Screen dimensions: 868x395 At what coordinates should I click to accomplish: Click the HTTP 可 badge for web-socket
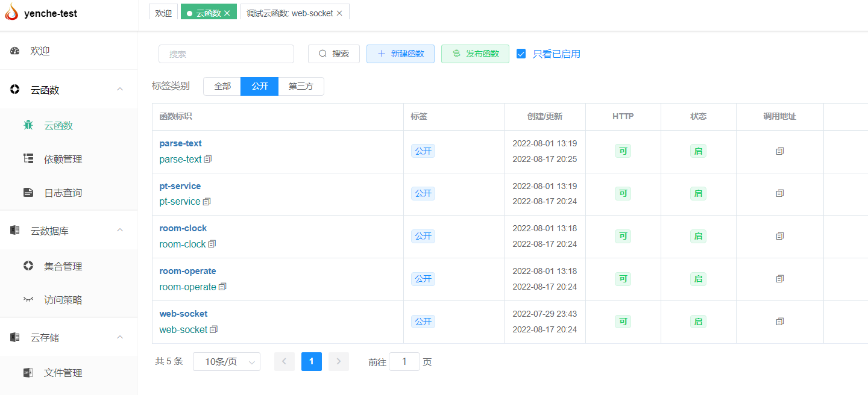(x=623, y=322)
